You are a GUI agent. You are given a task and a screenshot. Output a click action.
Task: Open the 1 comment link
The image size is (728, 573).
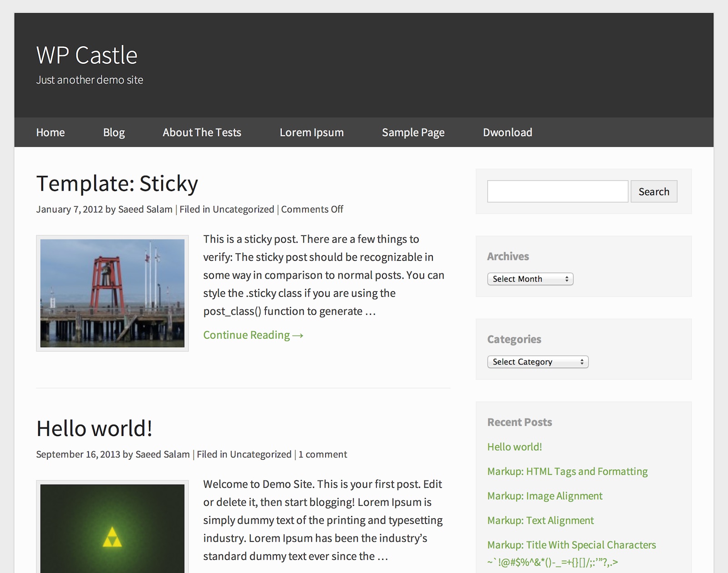tap(323, 454)
